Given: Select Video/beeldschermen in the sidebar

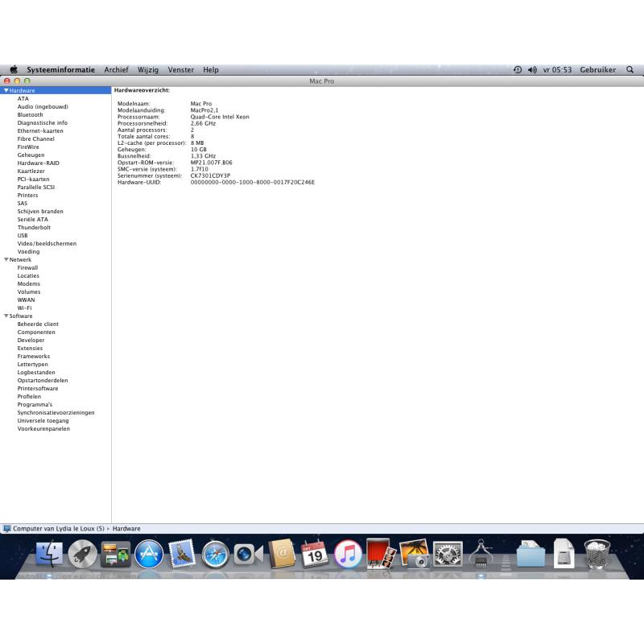Looking at the screenshot, I should (47, 244).
